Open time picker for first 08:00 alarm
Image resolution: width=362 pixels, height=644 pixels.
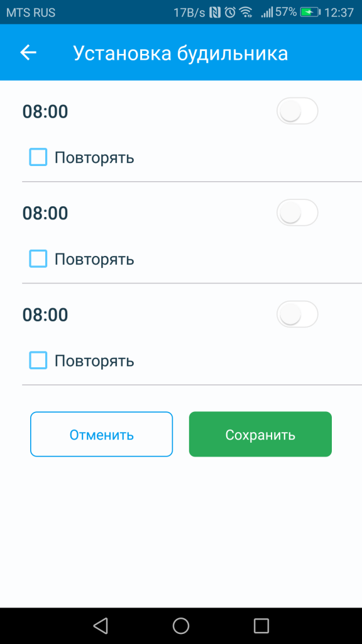[x=45, y=112]
